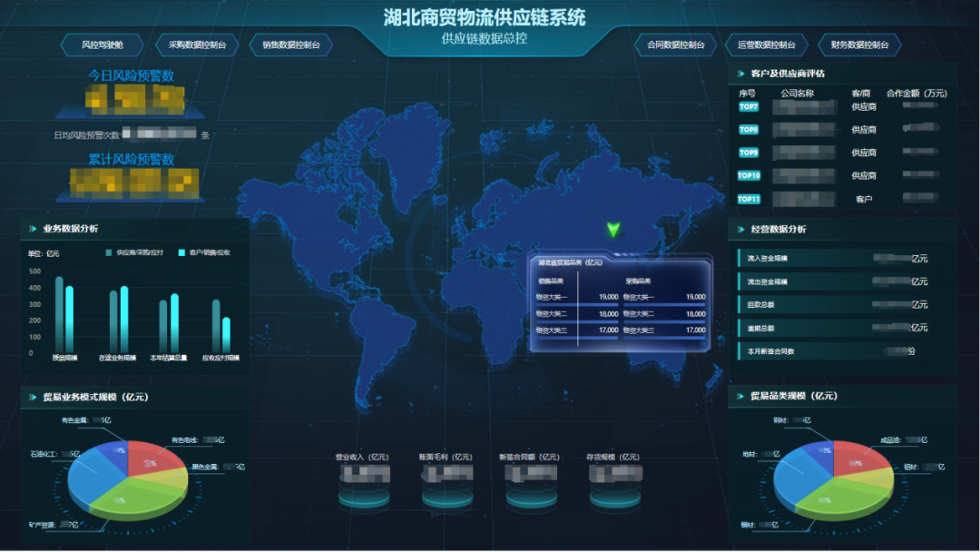This screenshot has width=980, height=552.
Task: Click the green arrow marker on the map
Action: [613, 230]
